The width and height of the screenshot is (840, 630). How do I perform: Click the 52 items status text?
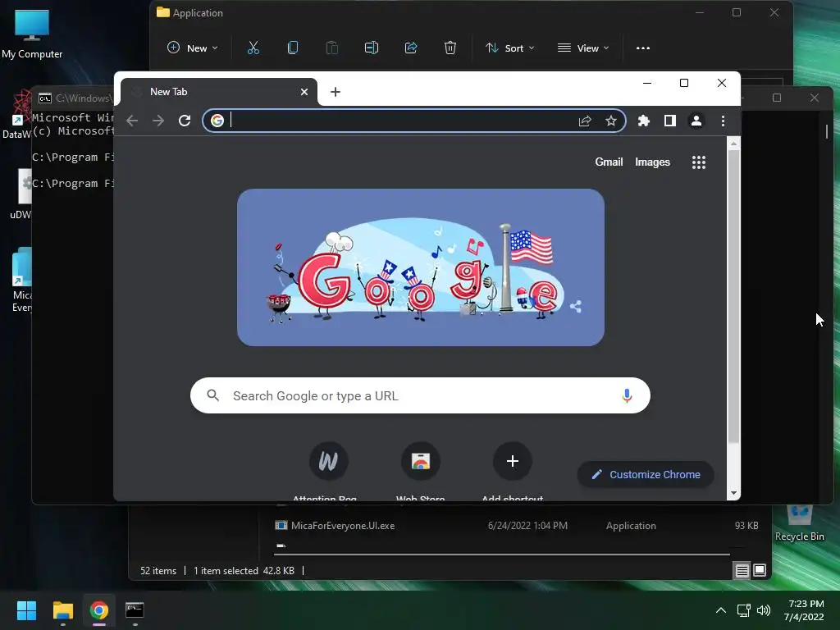[158, 571]
